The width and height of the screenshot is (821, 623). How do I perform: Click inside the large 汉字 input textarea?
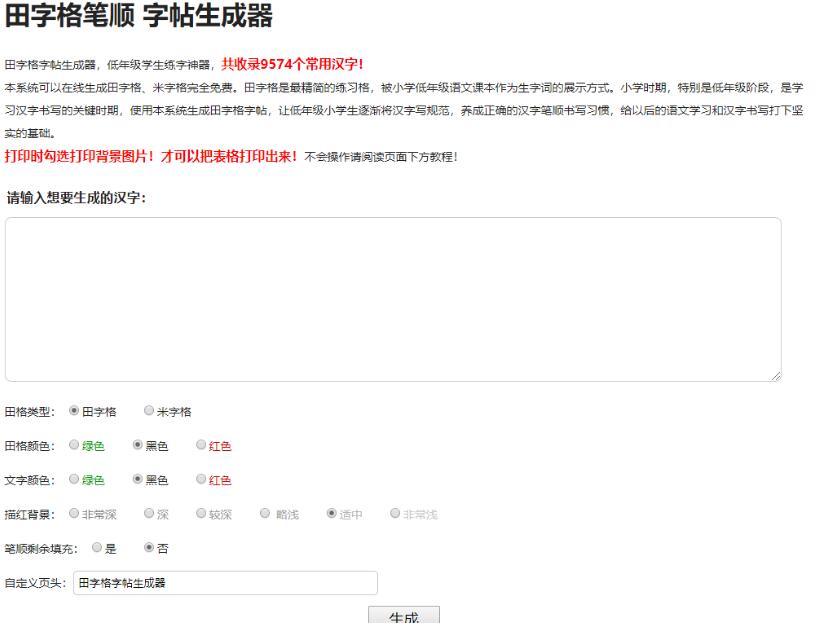click(x=393, y=298)
